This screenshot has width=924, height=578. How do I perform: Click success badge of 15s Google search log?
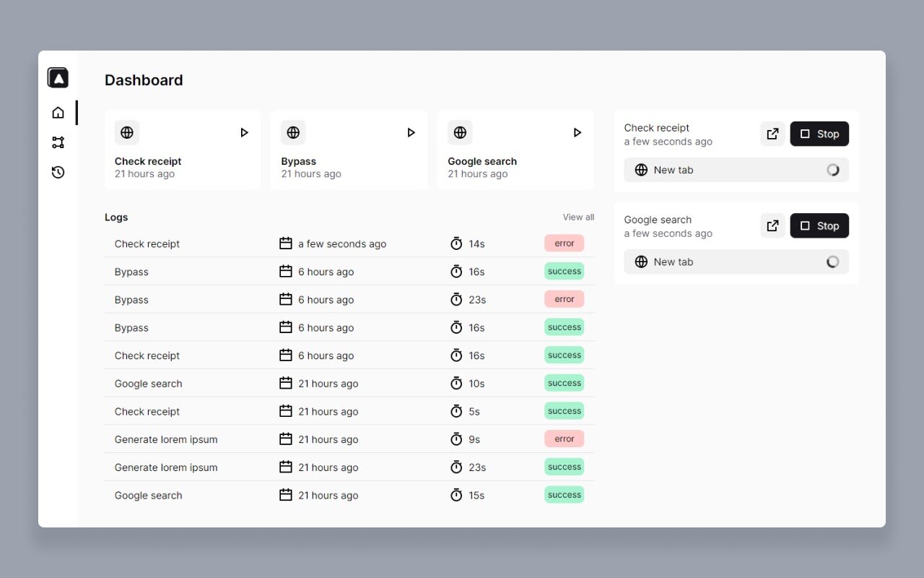click(564, 495)
